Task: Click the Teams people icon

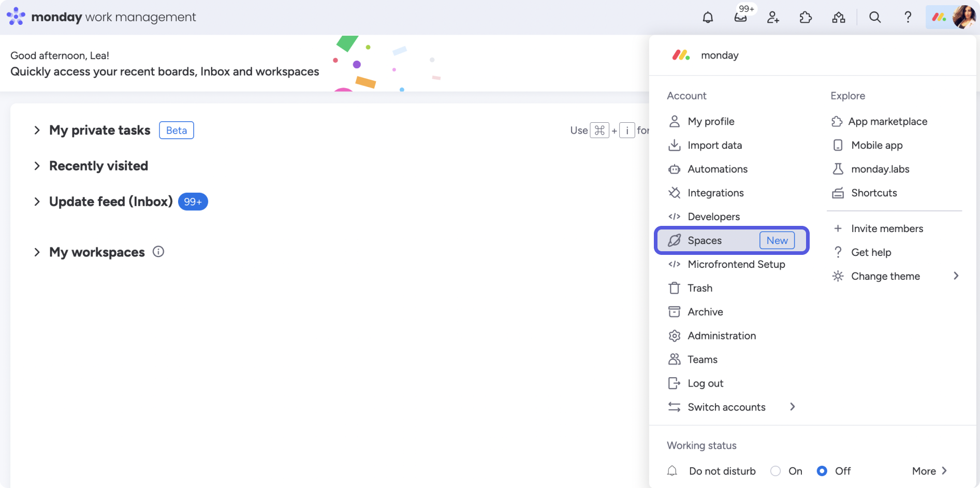Action: [x=674, y=360]
